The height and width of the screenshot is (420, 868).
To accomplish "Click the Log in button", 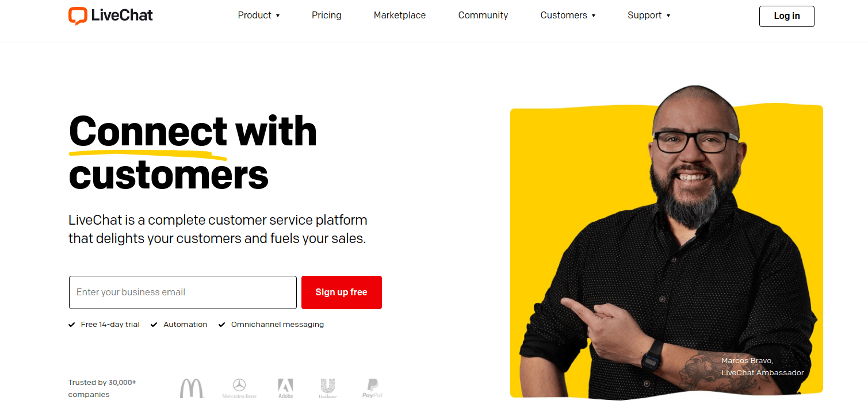I will 787,16.
